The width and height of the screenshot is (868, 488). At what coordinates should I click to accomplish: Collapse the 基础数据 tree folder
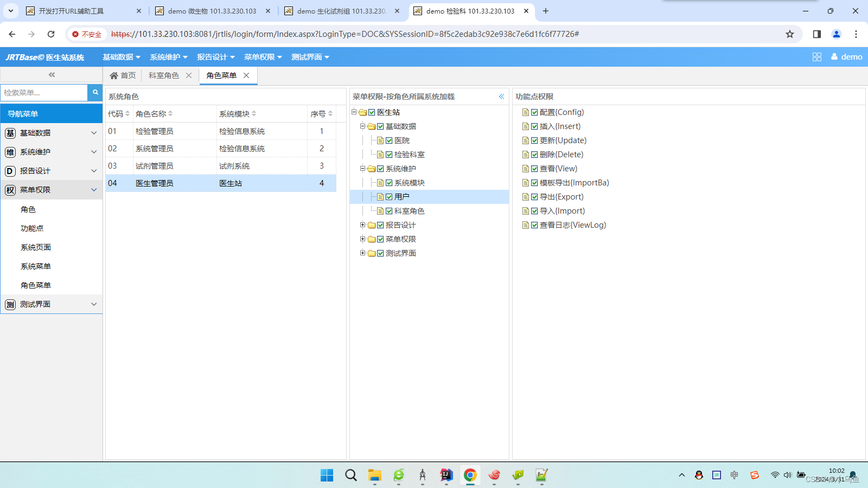362,126
